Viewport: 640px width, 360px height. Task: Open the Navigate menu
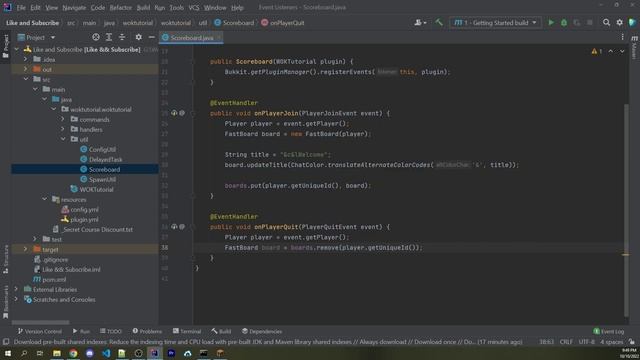click(x=74, y=7)
